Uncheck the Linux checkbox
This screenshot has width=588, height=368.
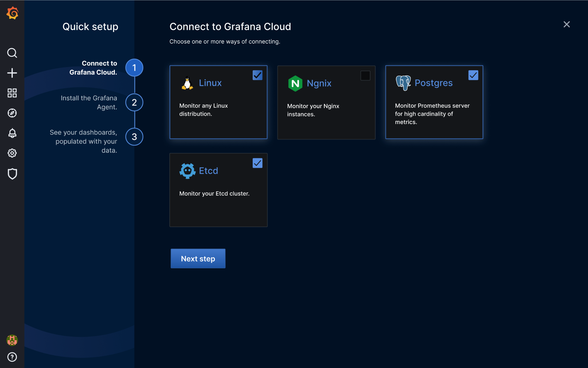pos(257,75)
